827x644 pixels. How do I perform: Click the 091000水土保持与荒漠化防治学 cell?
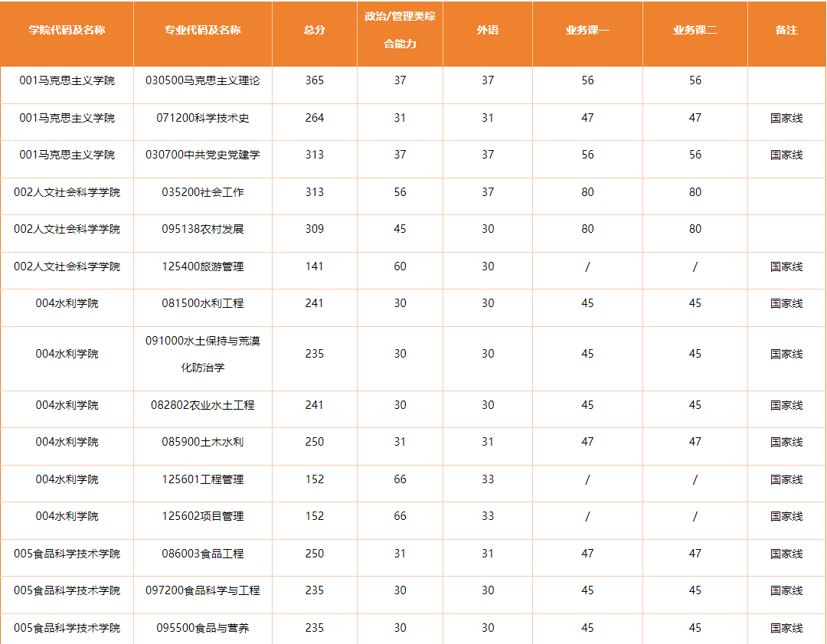point(202,354)
